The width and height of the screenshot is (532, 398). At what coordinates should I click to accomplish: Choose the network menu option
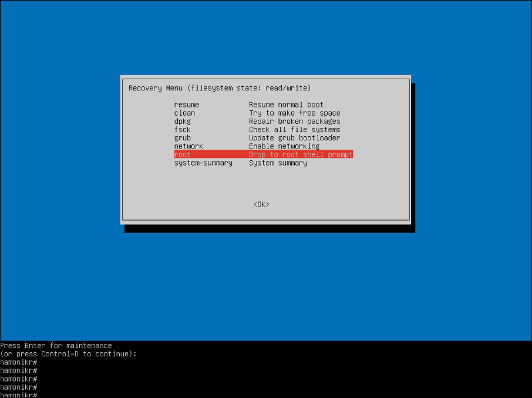point(188,146)
